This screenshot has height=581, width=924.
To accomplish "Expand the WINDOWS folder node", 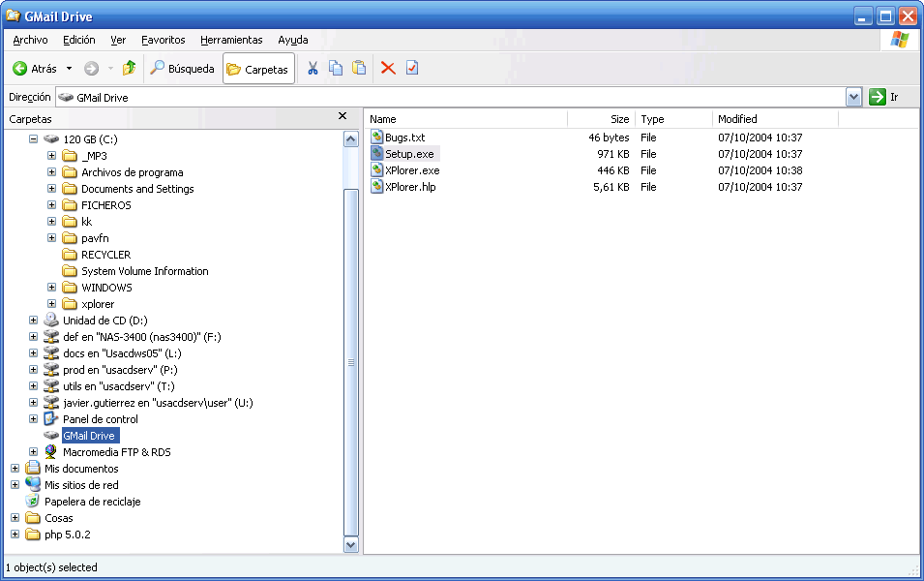I will 52,288.
